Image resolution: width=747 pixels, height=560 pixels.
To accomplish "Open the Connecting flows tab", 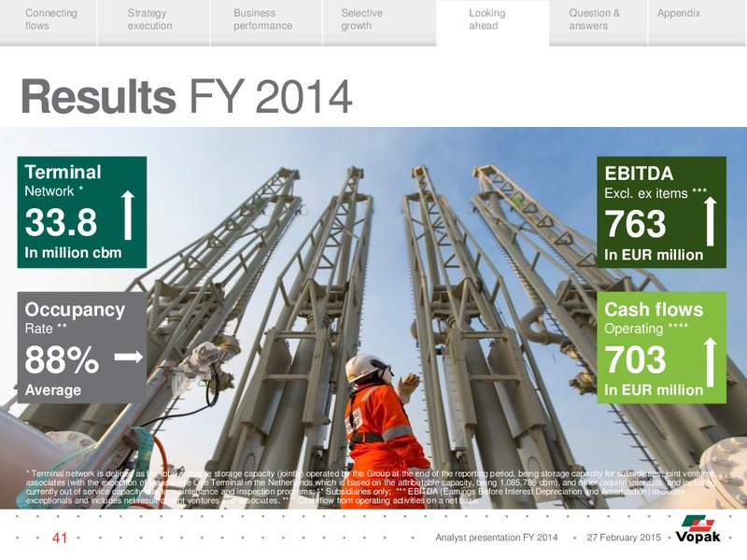I will click(x=49, y=22).
